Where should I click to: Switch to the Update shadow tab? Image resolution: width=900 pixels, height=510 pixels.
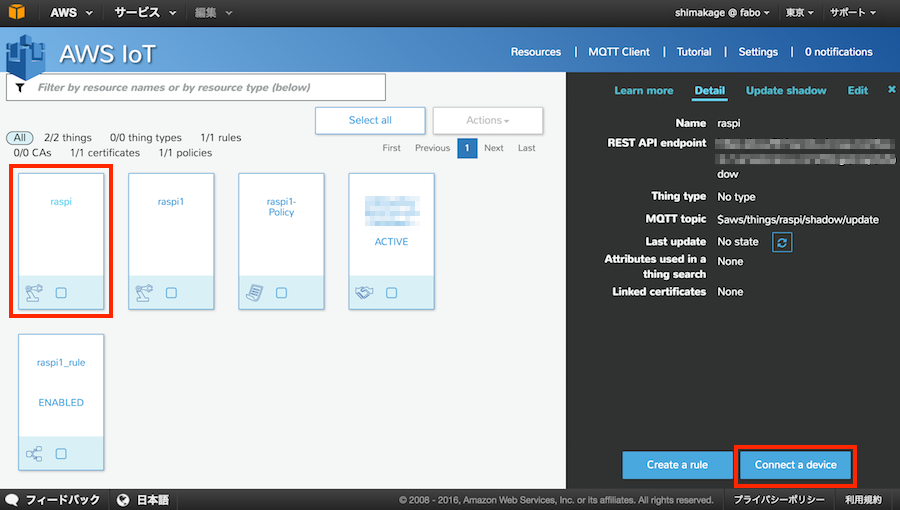tap(786, 91)
